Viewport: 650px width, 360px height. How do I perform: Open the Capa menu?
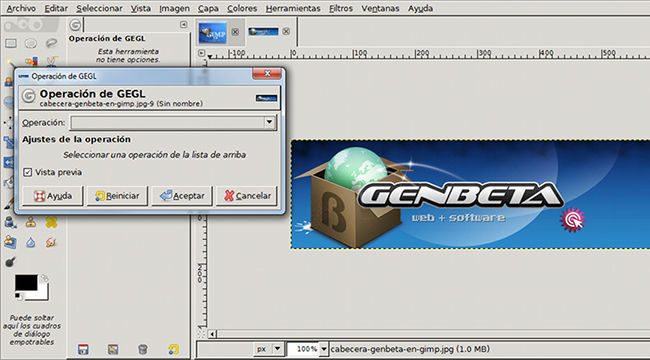pyautogui.click(x=208, y=8)
